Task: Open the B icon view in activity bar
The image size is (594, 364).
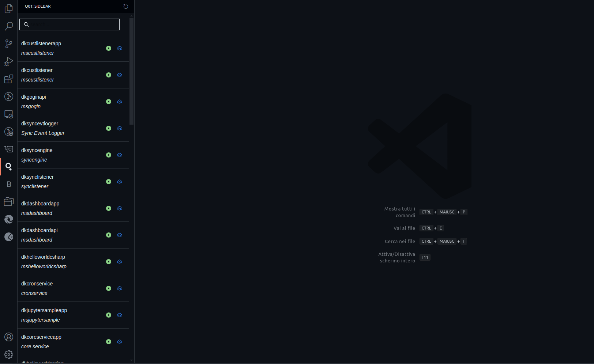Action: pos(9,184)
